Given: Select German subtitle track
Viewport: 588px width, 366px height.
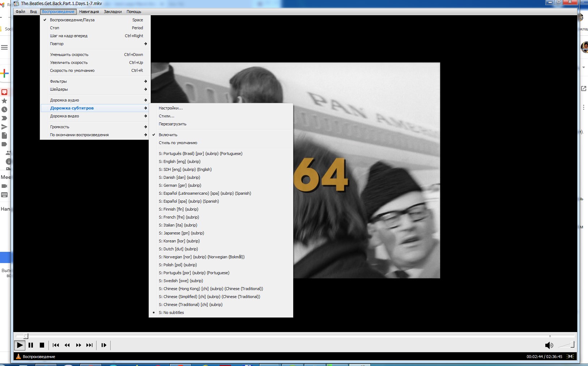Looking at the screenshot, I should (x=221, y=185).
